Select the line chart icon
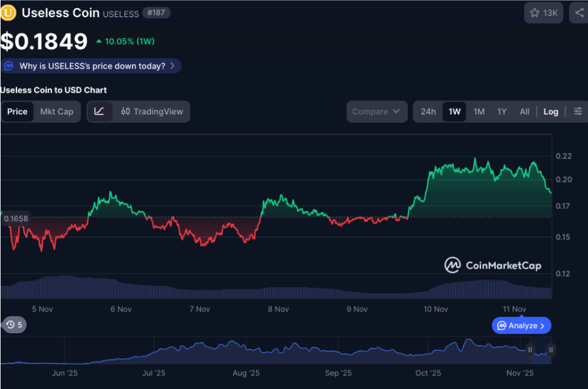Screen dimensions: 588x389 (99, 111)
